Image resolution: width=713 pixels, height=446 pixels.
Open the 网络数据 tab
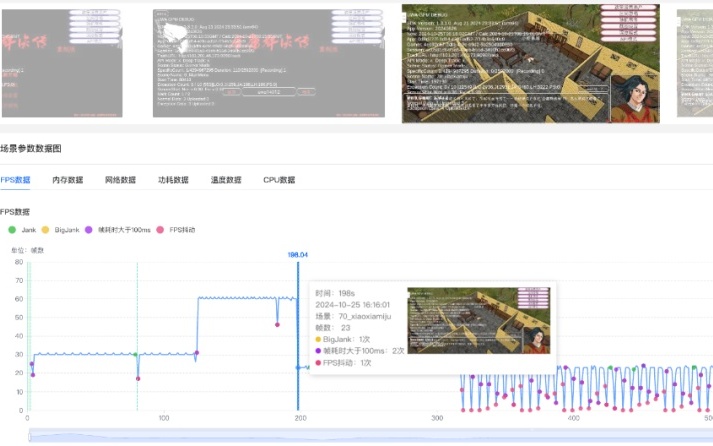(121, 180)
